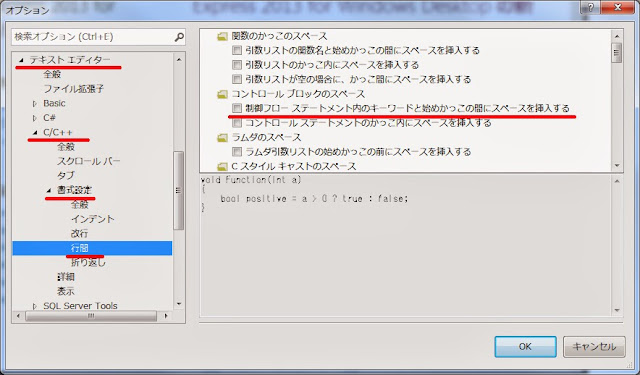Click the C スタイル キャストのスペース folder icon
Viewport: 640px width, 375px height.
[222, 166]
